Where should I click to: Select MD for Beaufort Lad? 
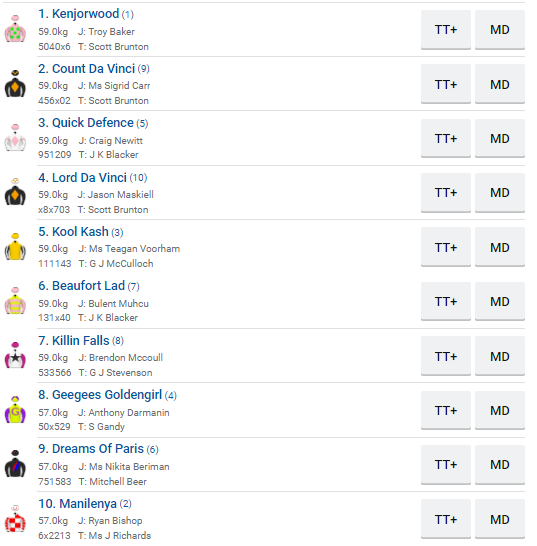[500, 301]
